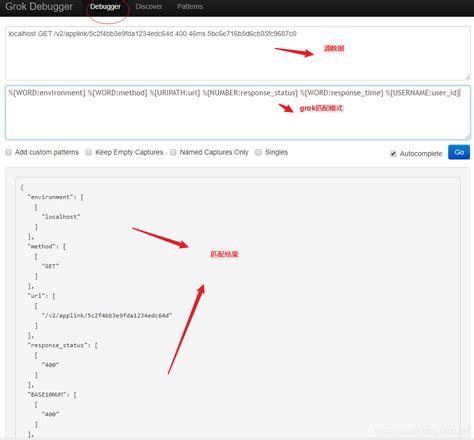Open the Debugger tab
This screenshot has height=440, width=474.
click(105, 7)
